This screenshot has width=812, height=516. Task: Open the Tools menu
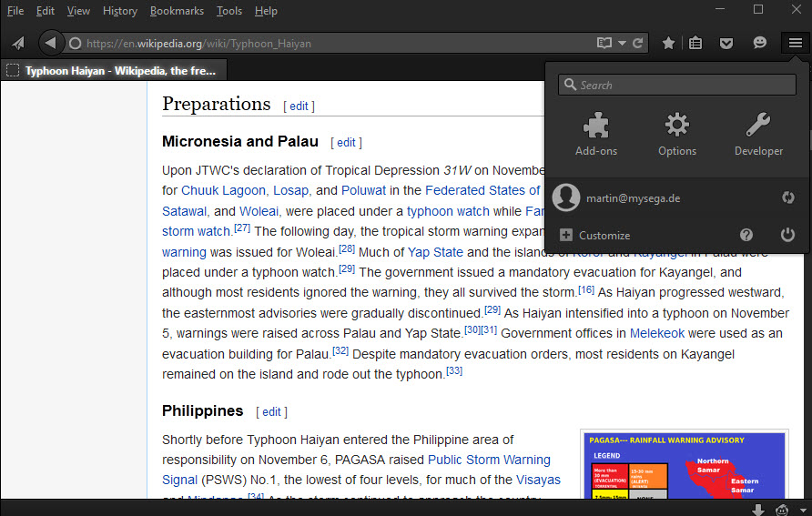[229, 11]
